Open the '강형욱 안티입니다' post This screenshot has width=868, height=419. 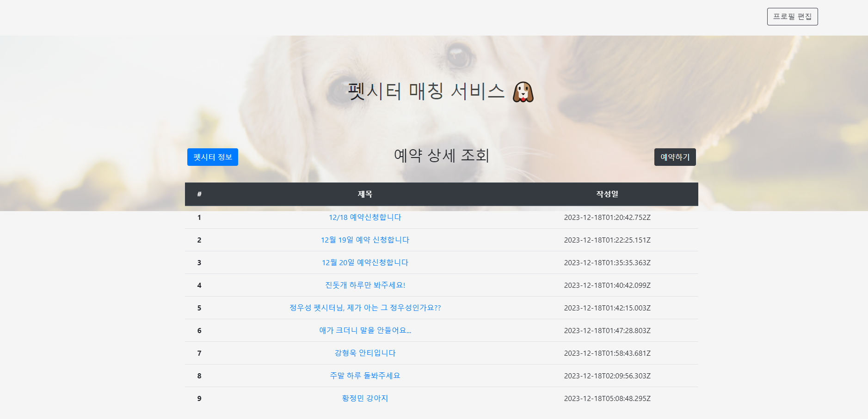tap(365, 353)
